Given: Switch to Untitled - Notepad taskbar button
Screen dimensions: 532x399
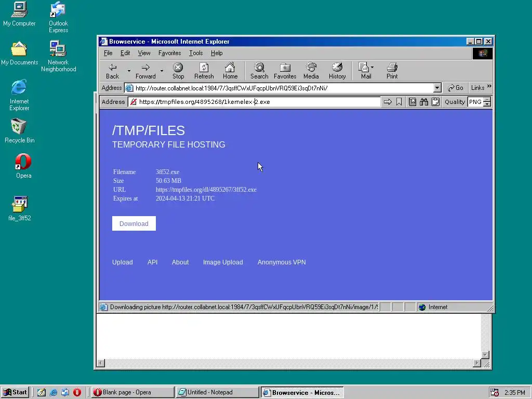Looking at the screenshot, I should (x=218, y=392).
